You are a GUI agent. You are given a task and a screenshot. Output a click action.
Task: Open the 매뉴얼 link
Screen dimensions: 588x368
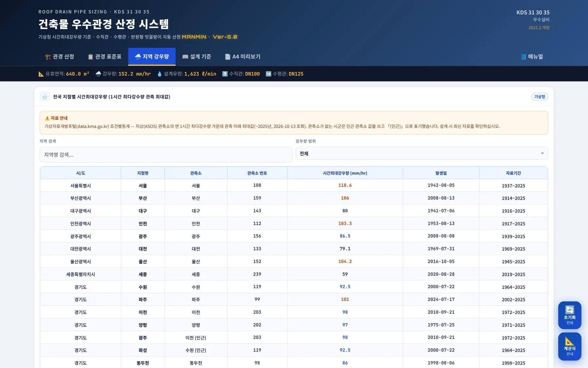coord(532,57)
